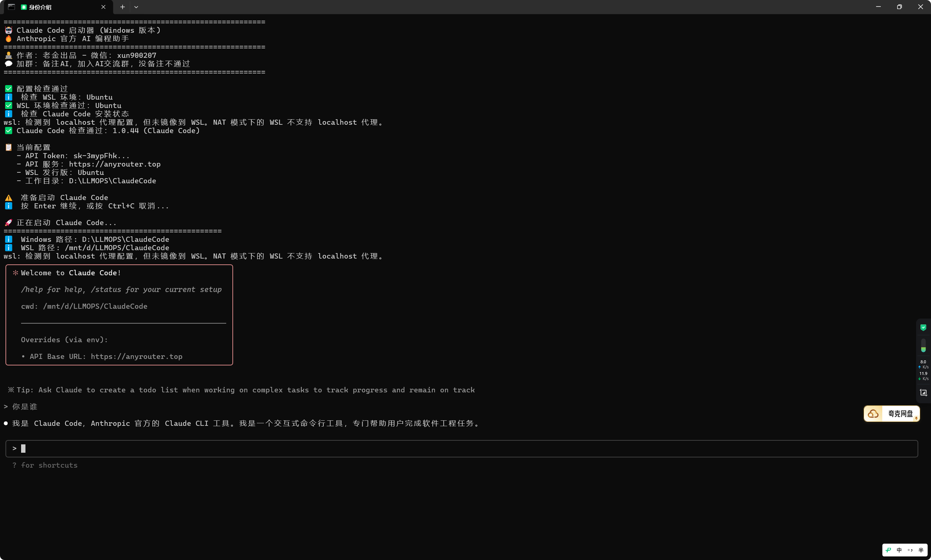The width and height of the screenshot is (931, 560).
Task: Click the network speed monitor widget
Action: 923,370
